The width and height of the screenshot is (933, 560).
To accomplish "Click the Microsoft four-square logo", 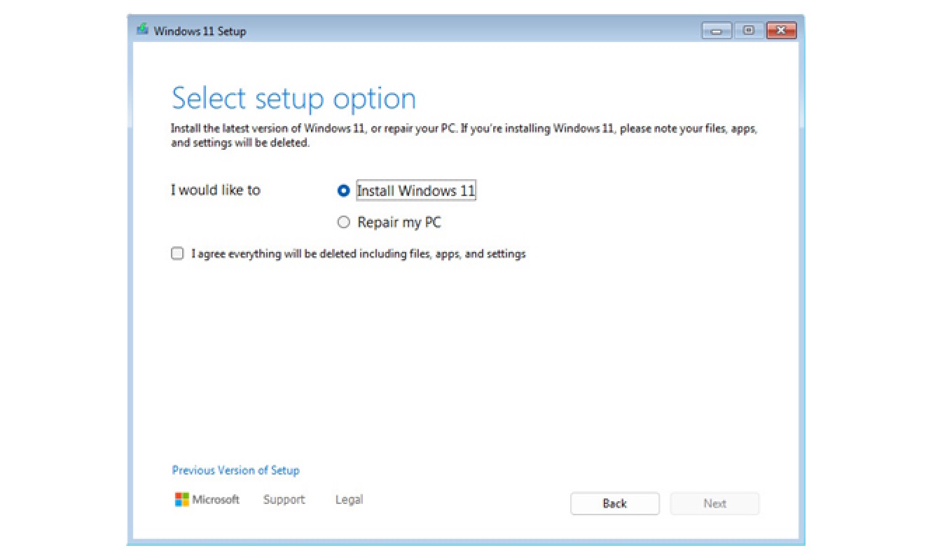I will click(181, 499).
